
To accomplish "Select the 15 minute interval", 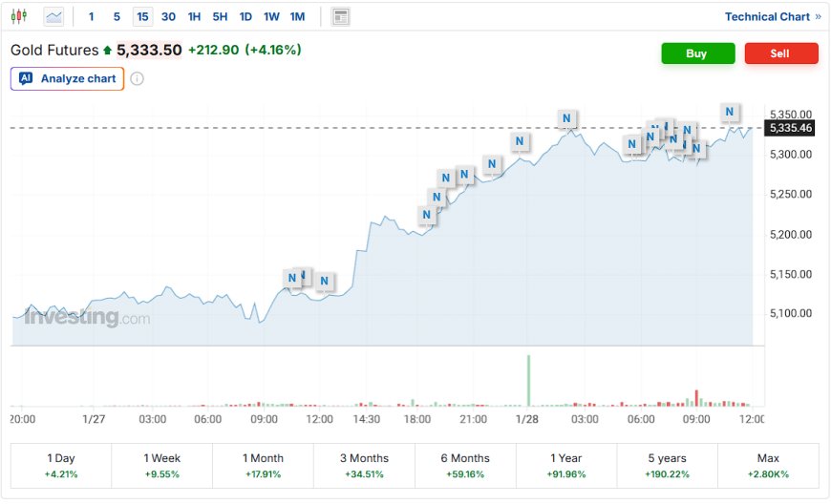I will (x=142, y=17).
